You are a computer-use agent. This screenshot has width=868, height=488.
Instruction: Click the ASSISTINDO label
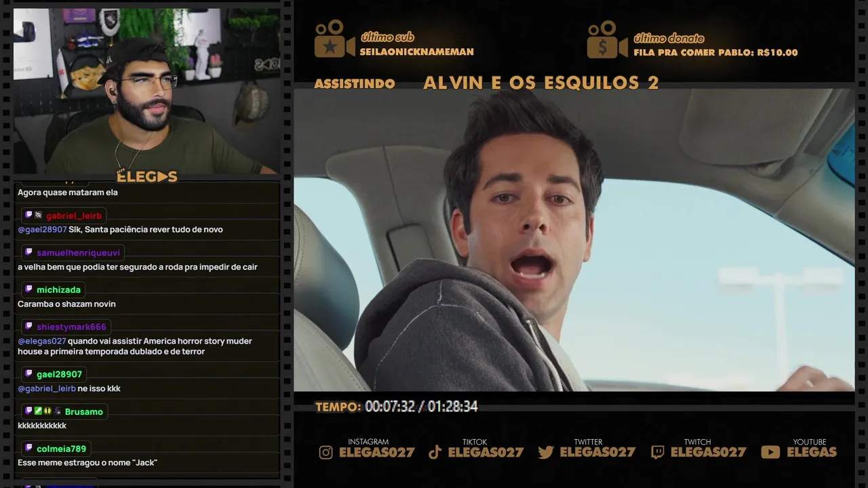[355, 84]
